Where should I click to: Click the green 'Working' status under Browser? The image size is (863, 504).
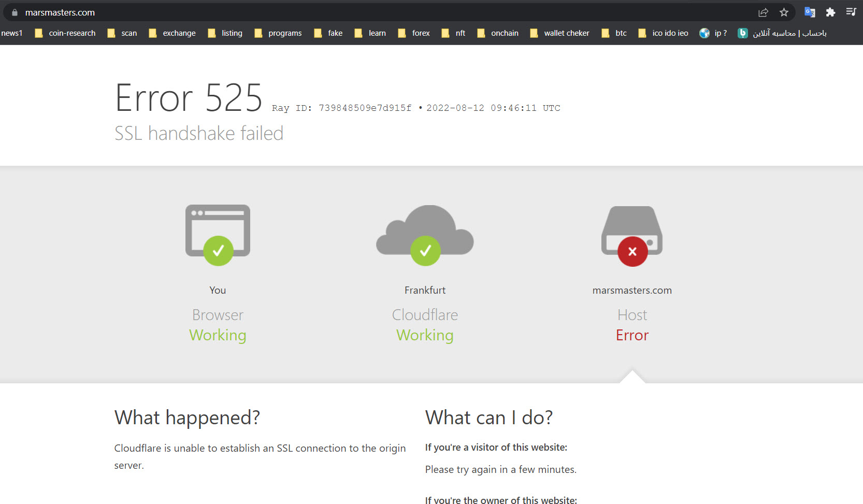(x=218, y=335)
